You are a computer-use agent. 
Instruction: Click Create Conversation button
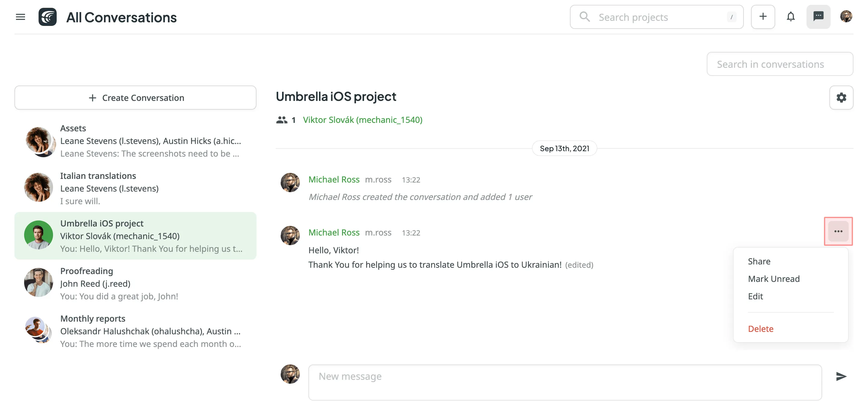(x=135, y=98)
